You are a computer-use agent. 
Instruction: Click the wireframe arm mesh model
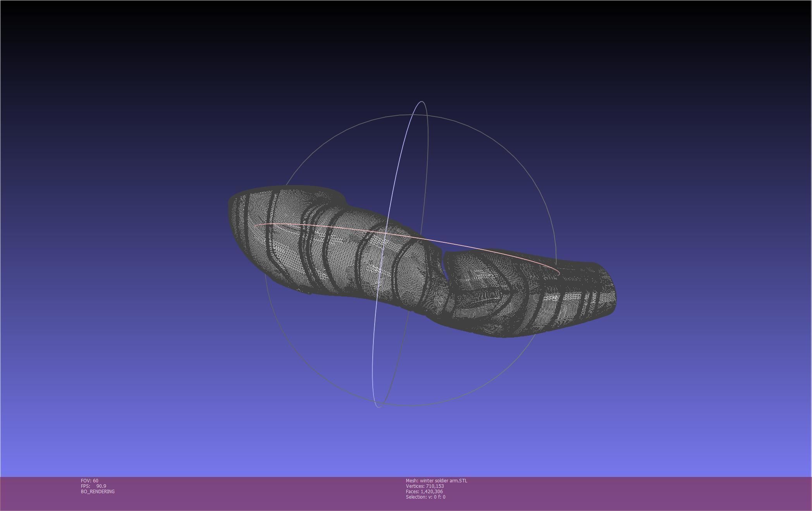click(x=422, y=261)
